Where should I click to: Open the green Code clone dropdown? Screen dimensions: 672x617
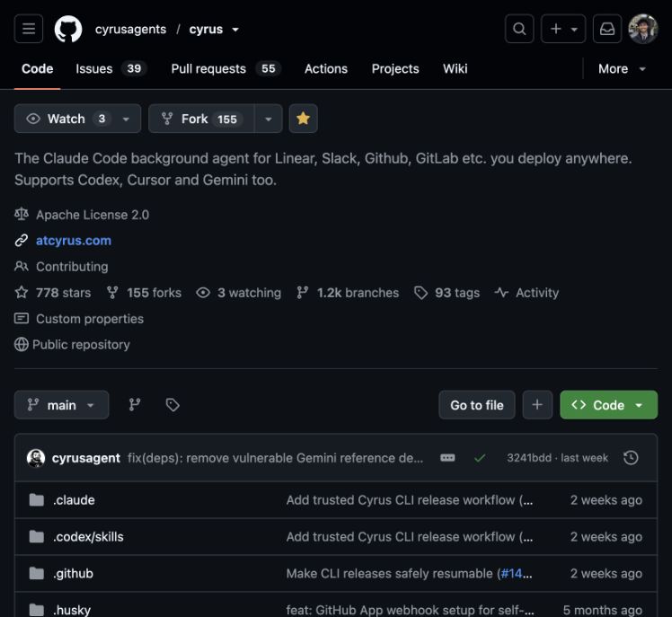click(x=608, y=404)
